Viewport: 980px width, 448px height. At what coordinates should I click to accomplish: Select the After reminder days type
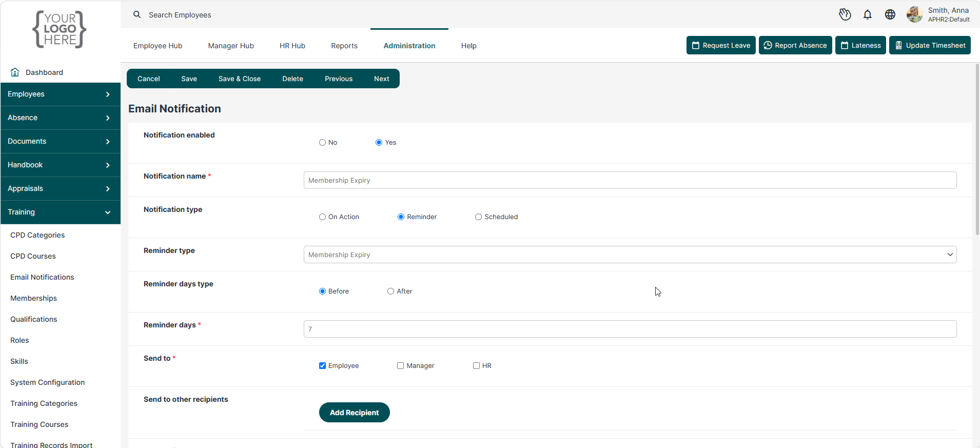[x=390, y=291]
